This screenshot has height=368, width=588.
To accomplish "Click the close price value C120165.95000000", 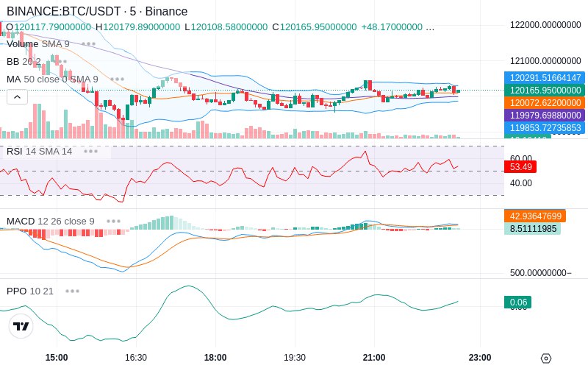I will [315, 27].
